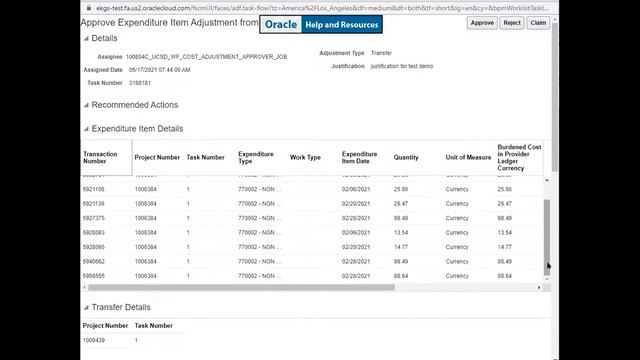Viewport: 640px width, 360px height.
Task: Select transaction number 5921106
Action: pos(93,189)
